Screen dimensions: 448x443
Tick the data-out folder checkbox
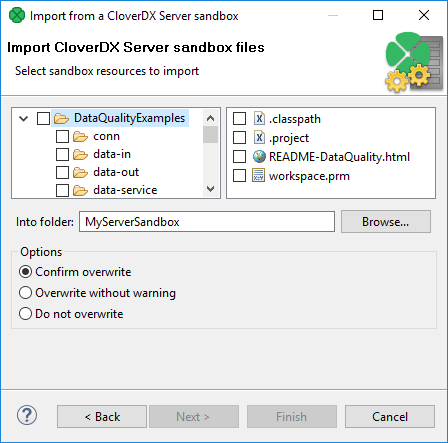click(62, 172)
